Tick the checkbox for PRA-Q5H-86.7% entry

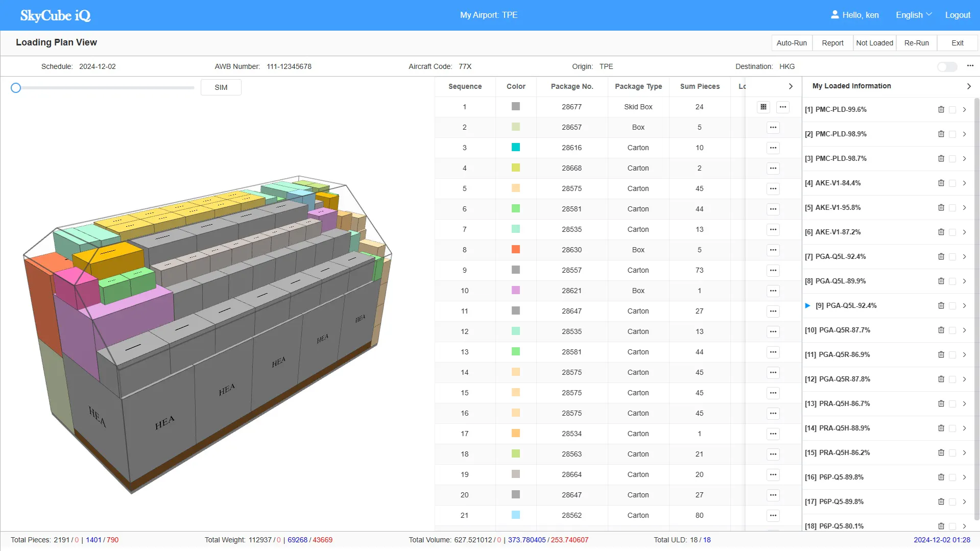(x=952, y=404)
